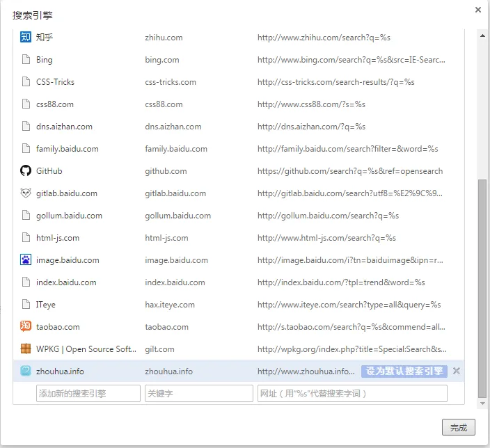Click the wpkg.org index.php URL
Image resolution: width=490 pixels, height=448 pixels.
pos(352,349)
